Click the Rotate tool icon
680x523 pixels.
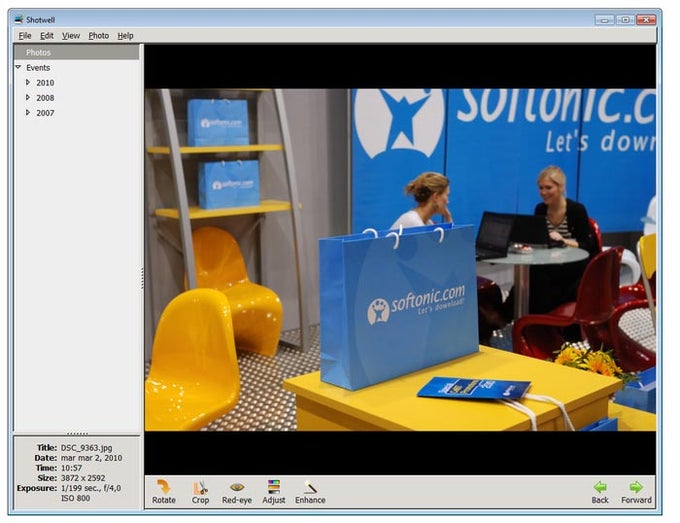point(163,487)
